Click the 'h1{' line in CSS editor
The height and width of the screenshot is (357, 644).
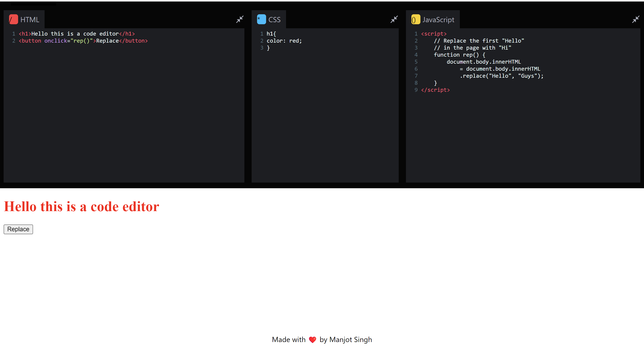pyautogui.click(x=271, y=34)
